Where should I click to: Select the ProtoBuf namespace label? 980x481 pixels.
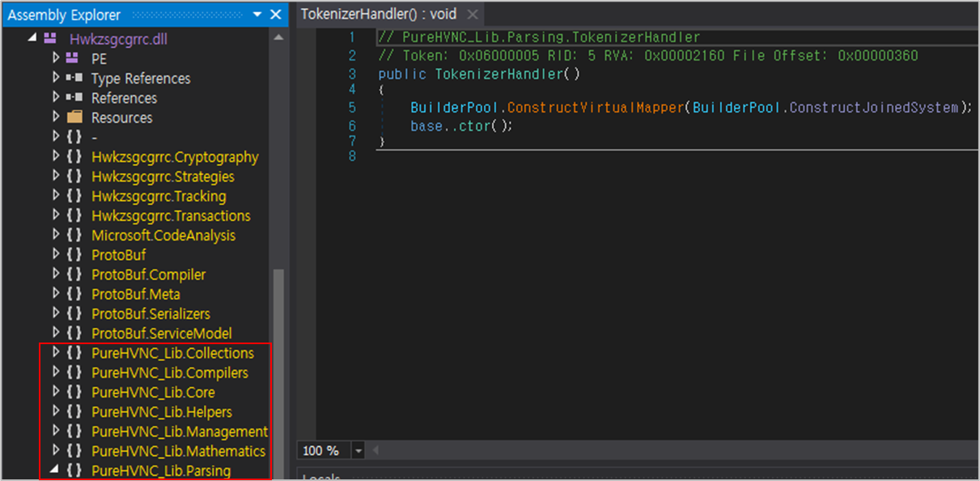(118, 255)
